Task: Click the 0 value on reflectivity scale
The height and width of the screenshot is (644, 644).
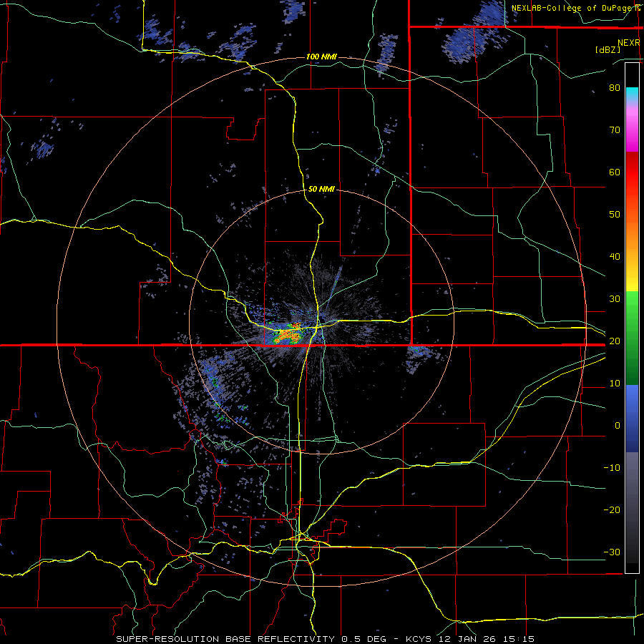Action: pyautogui.click(x=617, y=426)
